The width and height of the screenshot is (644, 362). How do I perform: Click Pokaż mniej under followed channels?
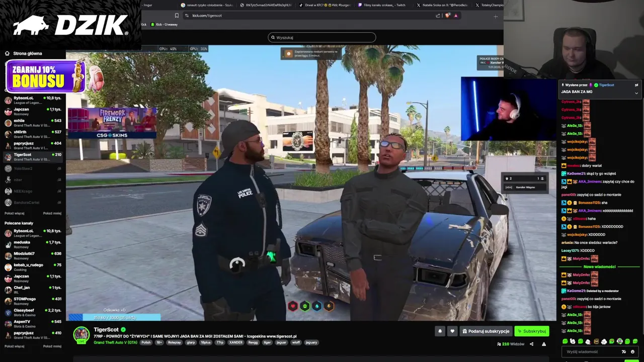[x=52, y=213]
